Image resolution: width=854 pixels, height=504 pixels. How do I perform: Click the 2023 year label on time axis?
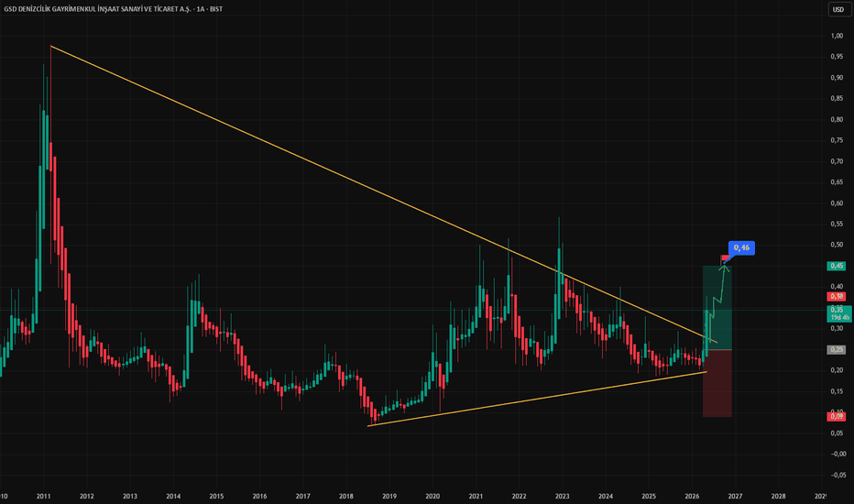point(562,497)
